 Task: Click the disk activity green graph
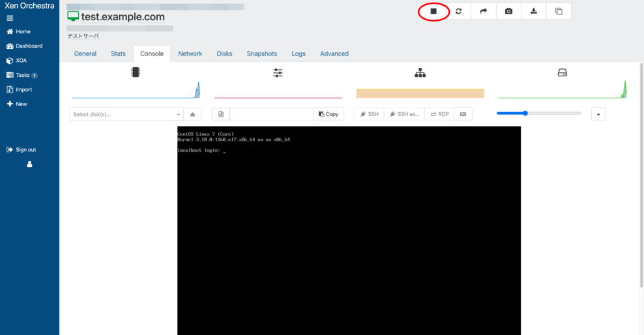pos(563,89)
